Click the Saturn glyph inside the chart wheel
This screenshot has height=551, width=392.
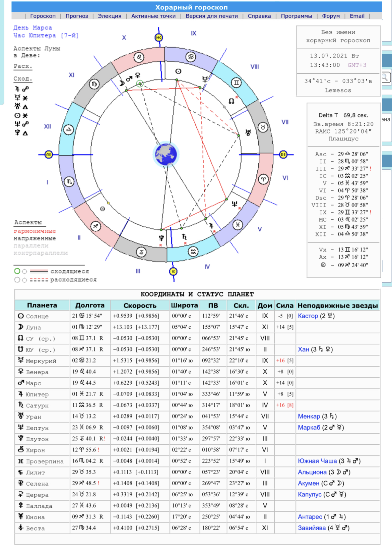point(184,236)
